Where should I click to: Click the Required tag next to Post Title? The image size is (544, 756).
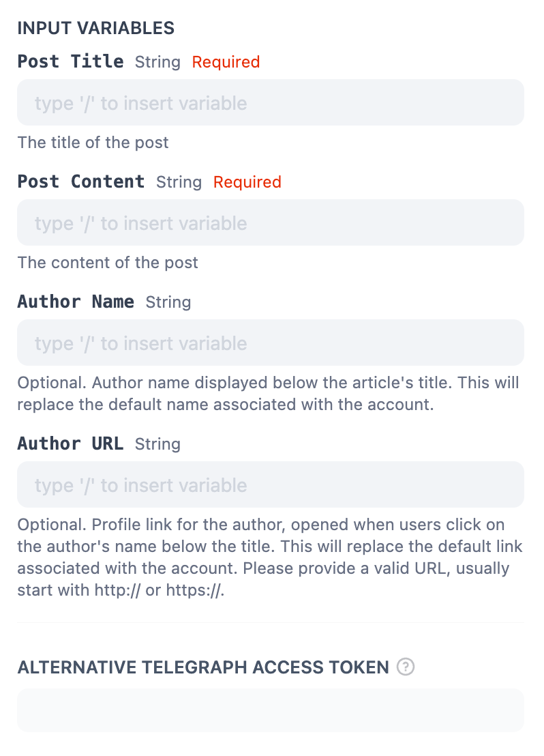pos(226,62)
